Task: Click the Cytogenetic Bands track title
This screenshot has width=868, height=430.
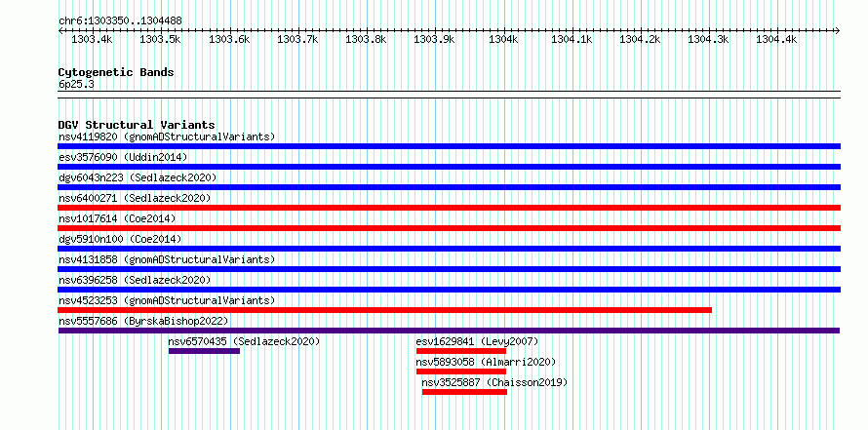Action: point(116,72)
